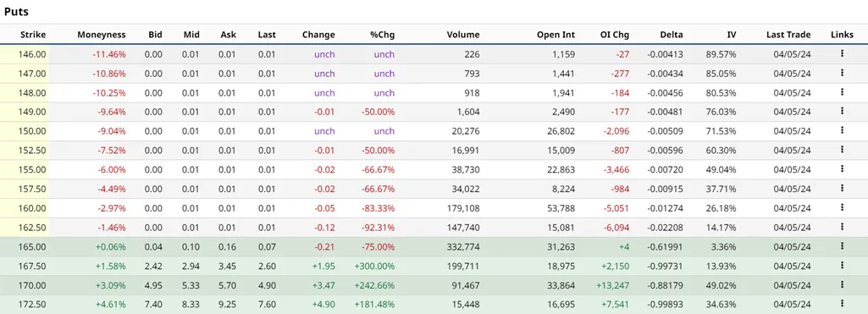This screenshot has height=314, width=868.
Task: Open links menu for 170.00 strike row
Action: point(842,285)
